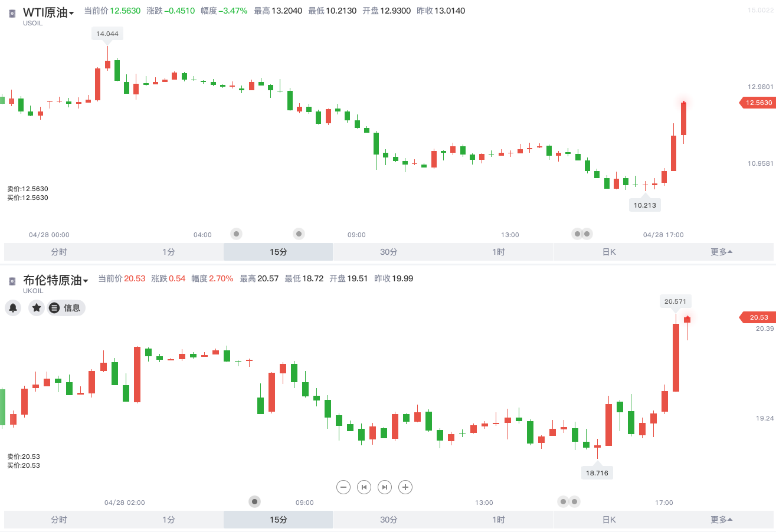Click the gray dot marker on WTI timeline
The image size is (776, 532).
click(236, 234)
